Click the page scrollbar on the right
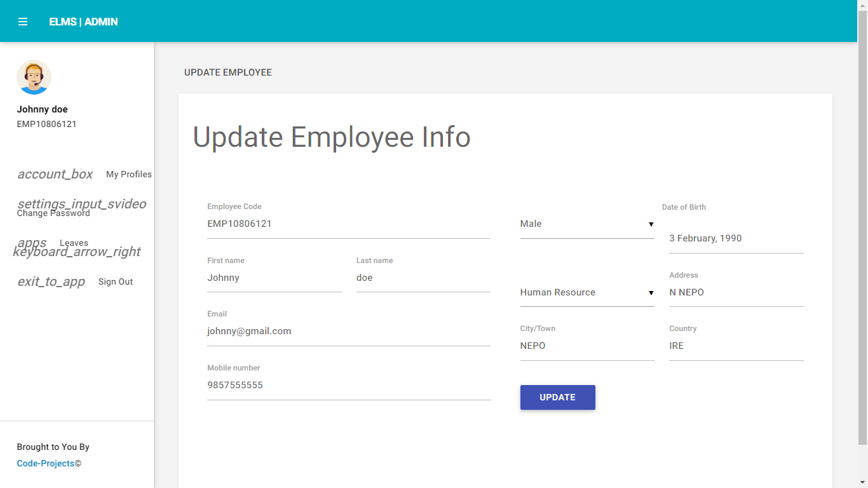The height and width of the screenshot is (488, 868). click(864, 254)
